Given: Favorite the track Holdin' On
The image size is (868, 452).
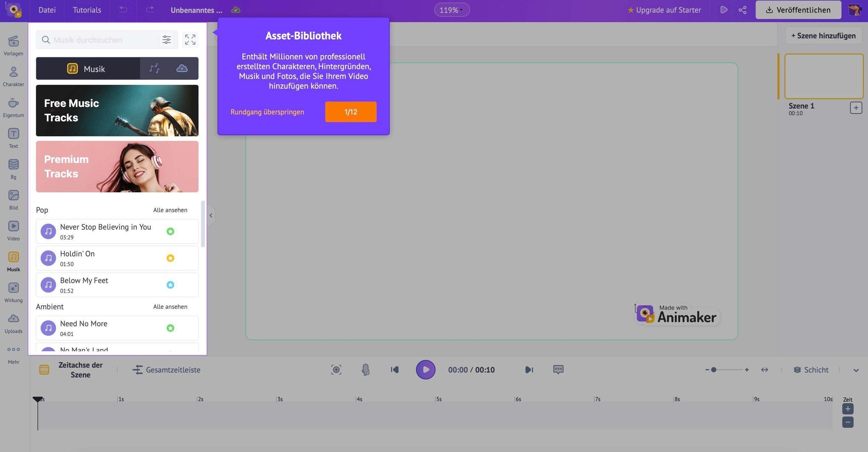Looking at the screenshot, I should tap(170, 258).
